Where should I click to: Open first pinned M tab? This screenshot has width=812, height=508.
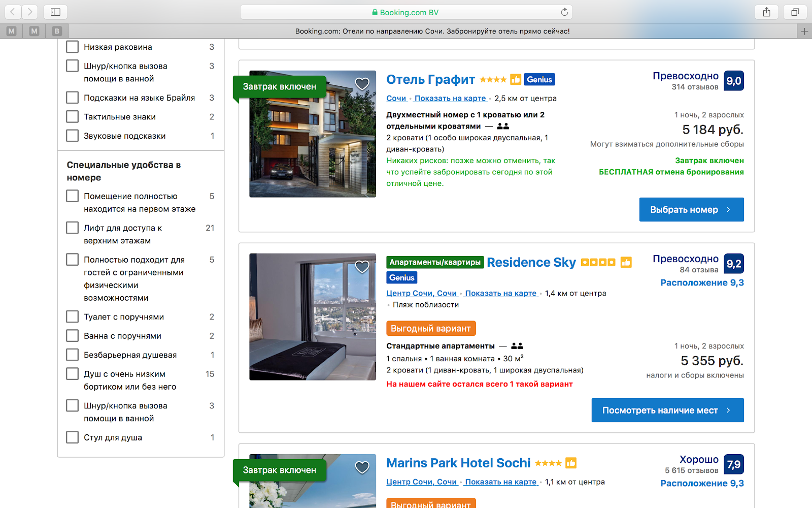point(12,31)
